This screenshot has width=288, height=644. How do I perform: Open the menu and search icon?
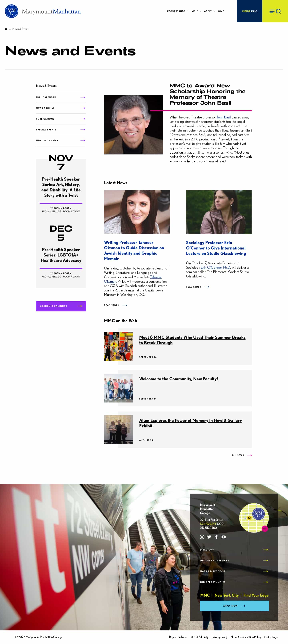tap(275, 11)
